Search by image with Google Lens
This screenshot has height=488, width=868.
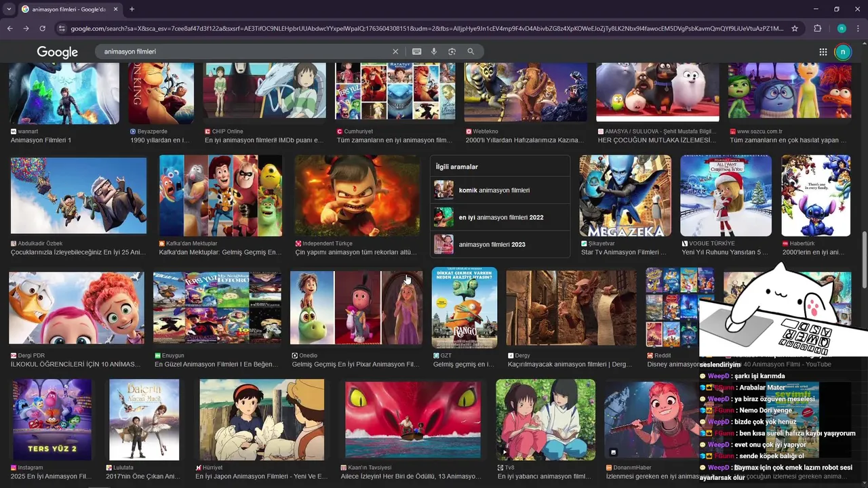pos(452,52)
